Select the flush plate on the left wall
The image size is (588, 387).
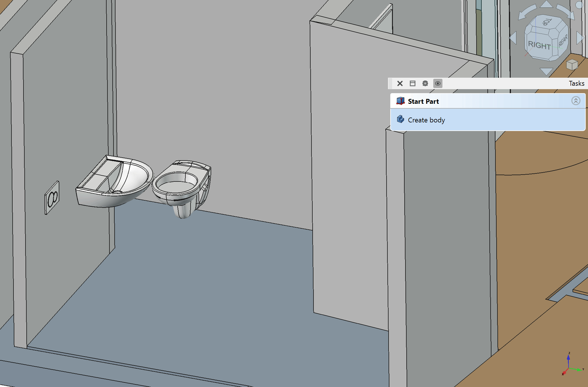click(x=52, y=198)
